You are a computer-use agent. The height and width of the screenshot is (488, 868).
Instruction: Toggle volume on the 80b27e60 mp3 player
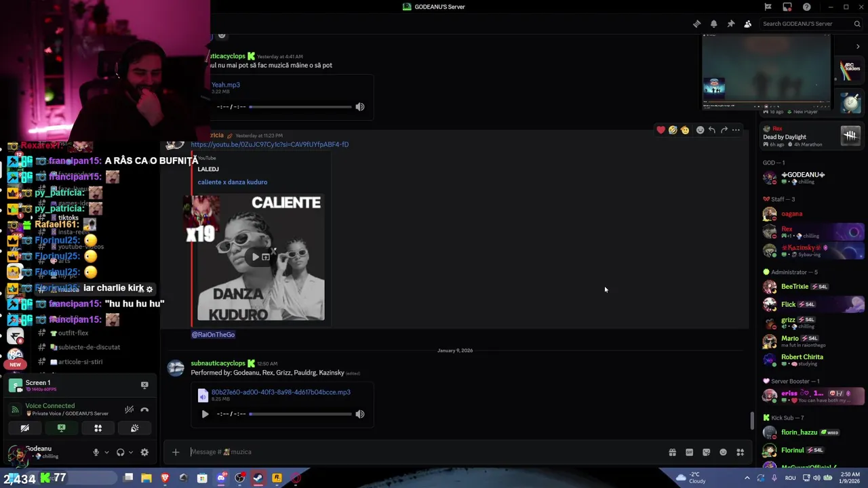pos(360,413)
